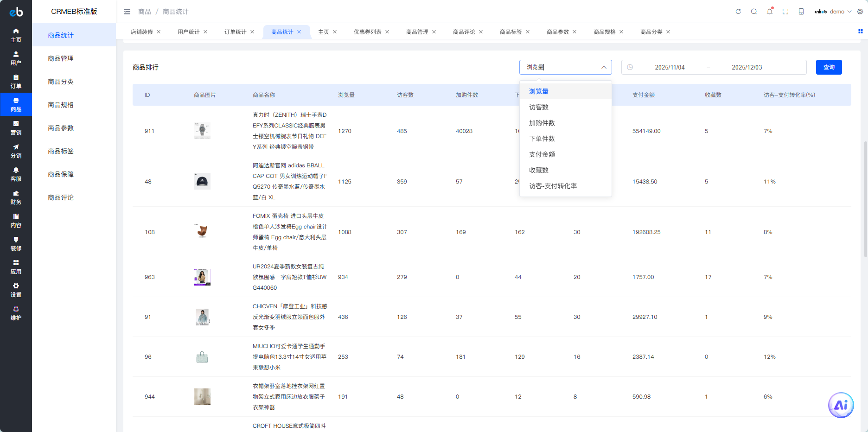868x432 pixels.
Task: Collapse the 浏览量 metric dropdown
Action: click(604, 67)
